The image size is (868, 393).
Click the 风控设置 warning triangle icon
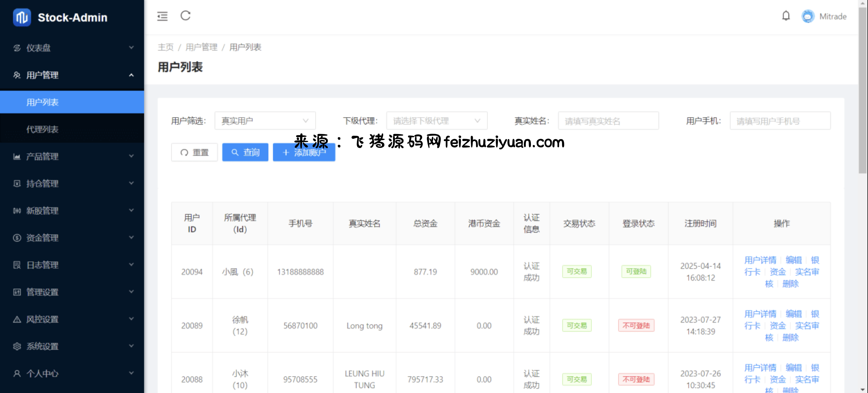click(x=17, y=319)
